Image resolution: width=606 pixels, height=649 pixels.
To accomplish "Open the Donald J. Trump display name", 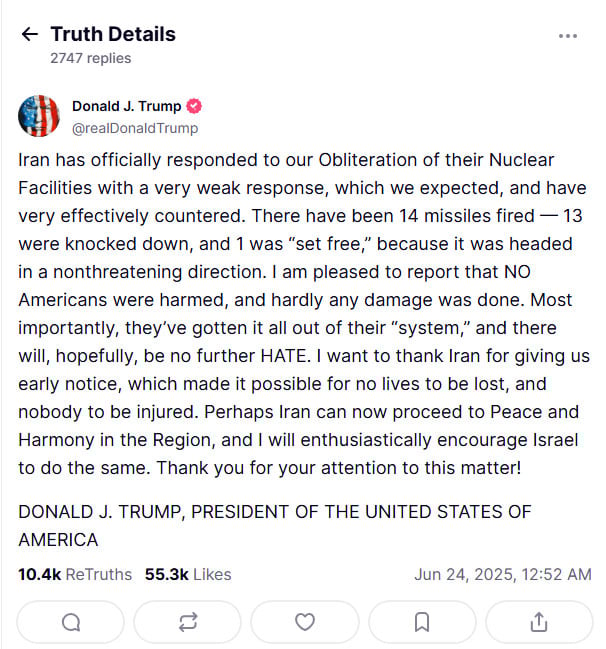I will pyautogui.click(x=128, y=107).
